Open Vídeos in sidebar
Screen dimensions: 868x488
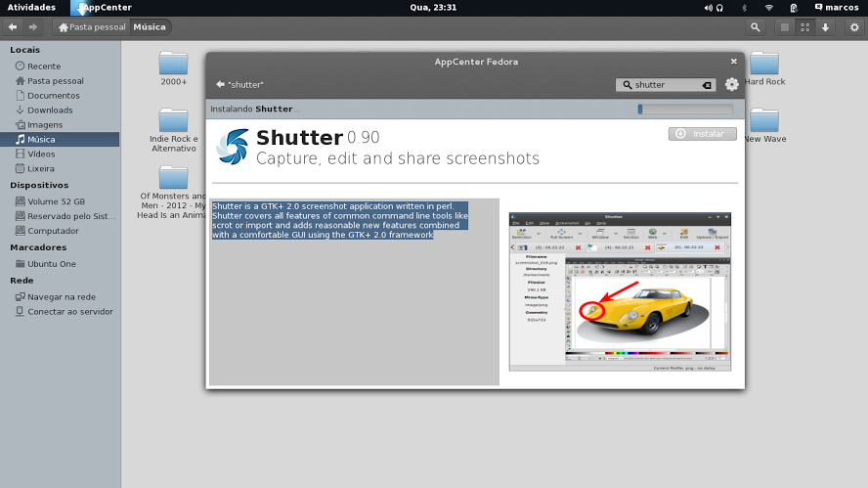[x=60, y=154]
